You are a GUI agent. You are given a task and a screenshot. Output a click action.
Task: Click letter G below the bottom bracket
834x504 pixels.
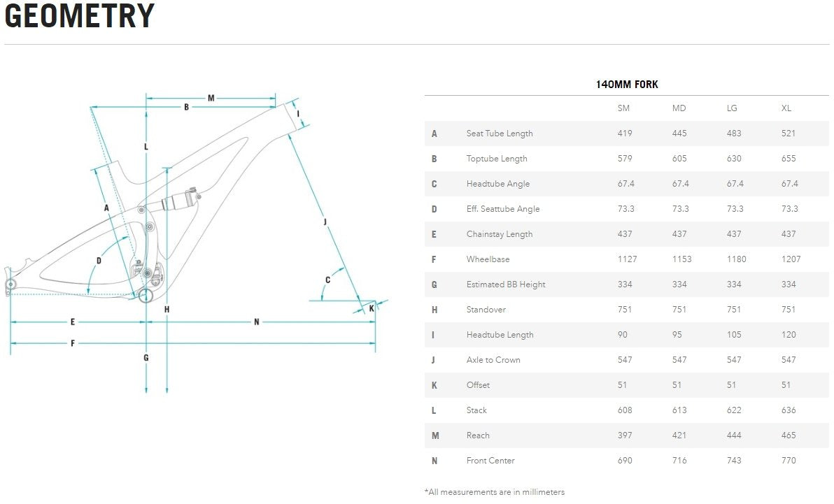[146, 358]
